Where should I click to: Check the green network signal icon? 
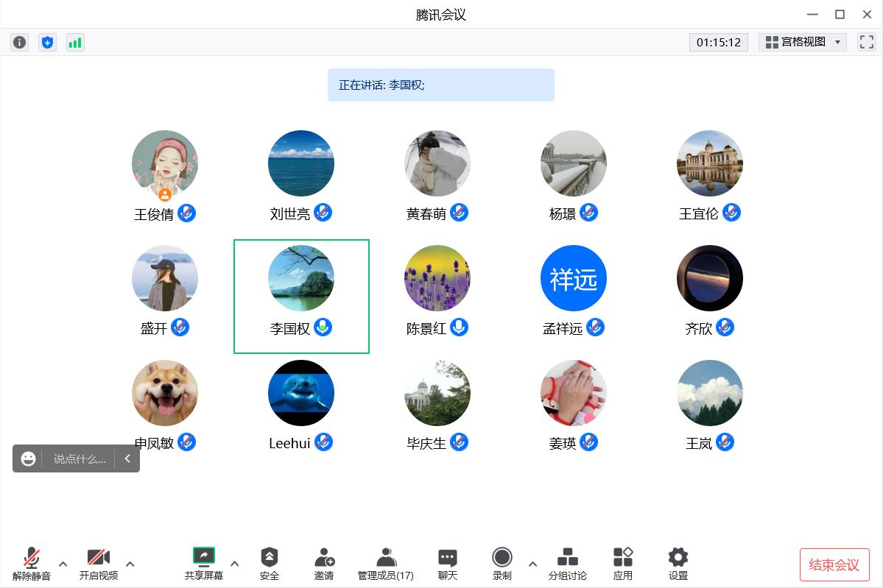(x=75, y=43)
